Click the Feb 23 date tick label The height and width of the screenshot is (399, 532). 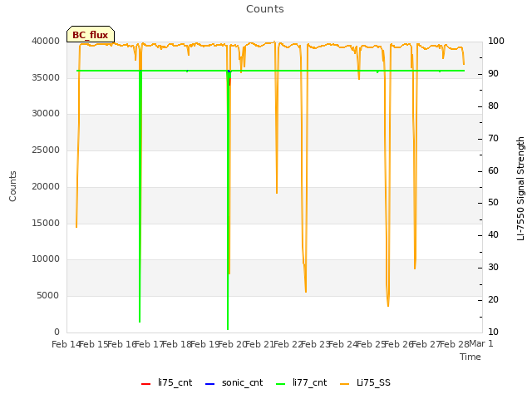(316, 344)
